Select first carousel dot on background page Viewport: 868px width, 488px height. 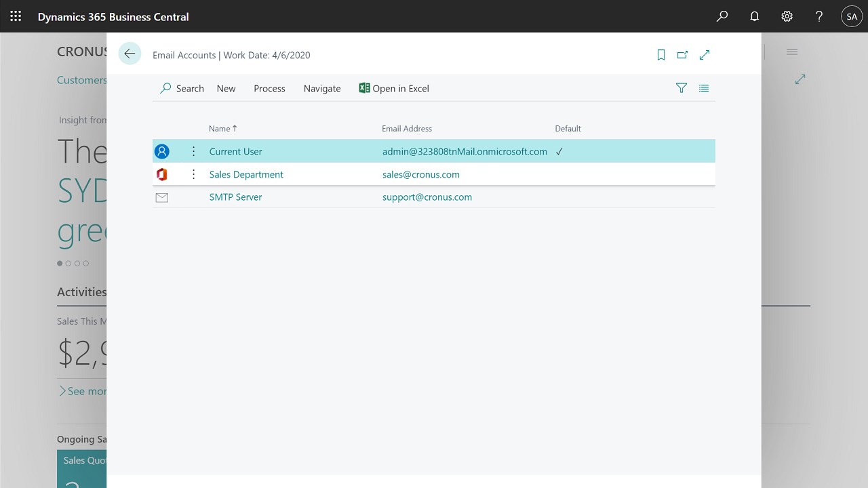point(60,263)
